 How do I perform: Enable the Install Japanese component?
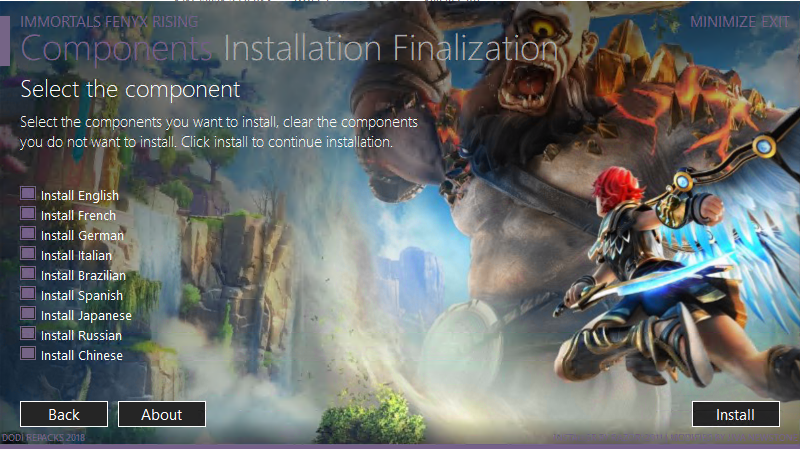28,313
